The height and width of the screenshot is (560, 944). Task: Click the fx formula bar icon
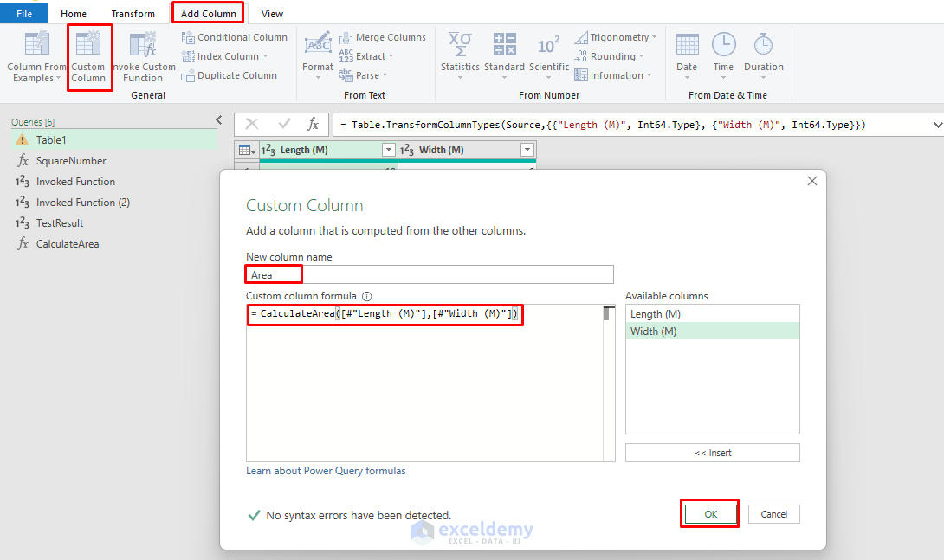pyautogui.click(x=313, y=125)
